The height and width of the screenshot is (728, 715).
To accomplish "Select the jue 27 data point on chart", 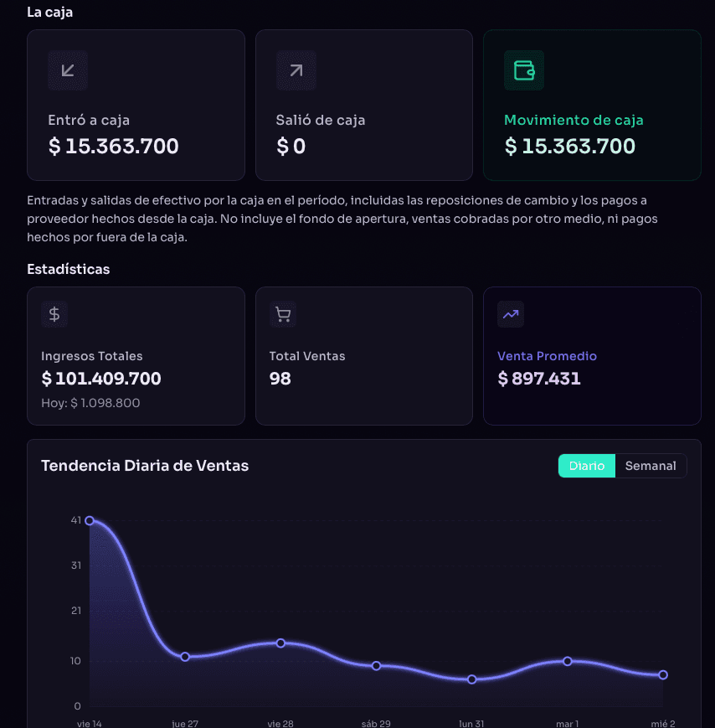I will [185, 657].
